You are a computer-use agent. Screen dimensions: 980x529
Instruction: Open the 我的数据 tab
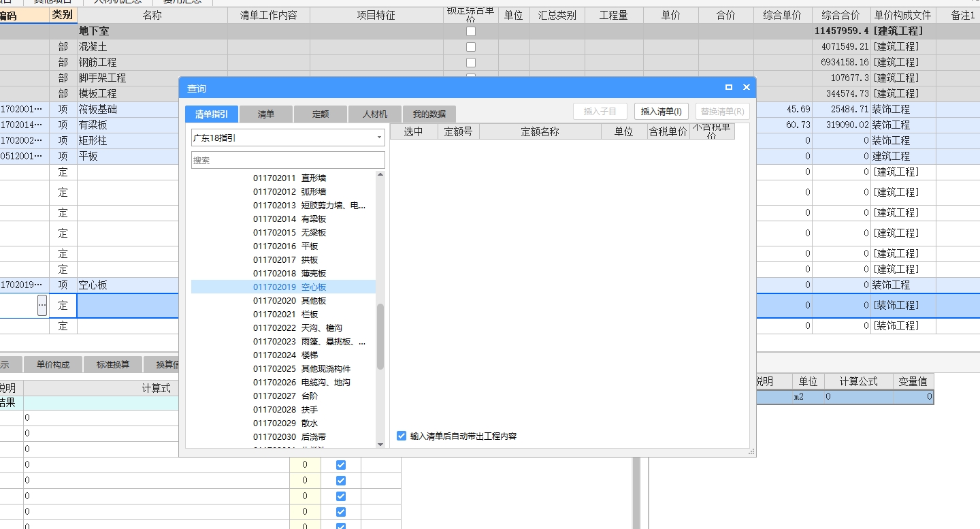point(429,114)
